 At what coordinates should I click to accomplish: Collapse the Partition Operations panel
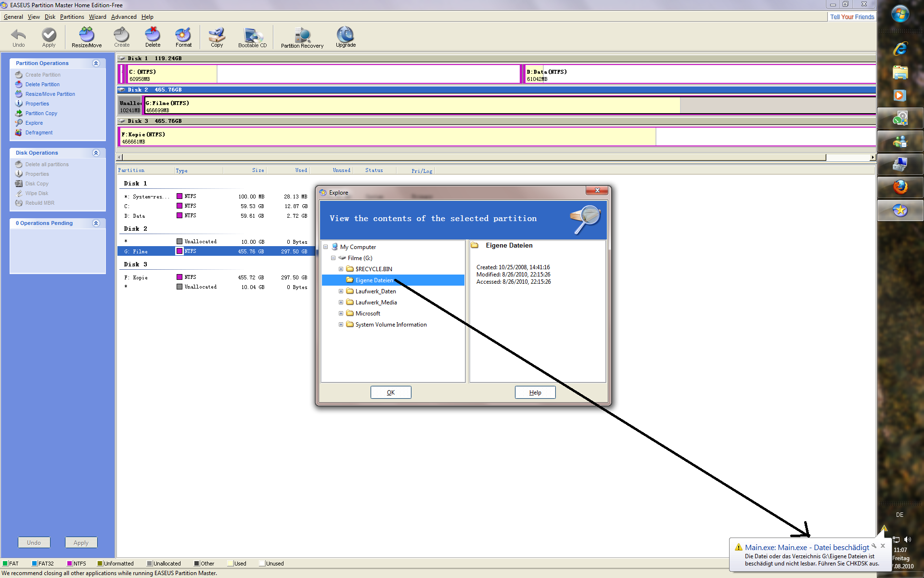pyautogui.click(x=96, y=63)
